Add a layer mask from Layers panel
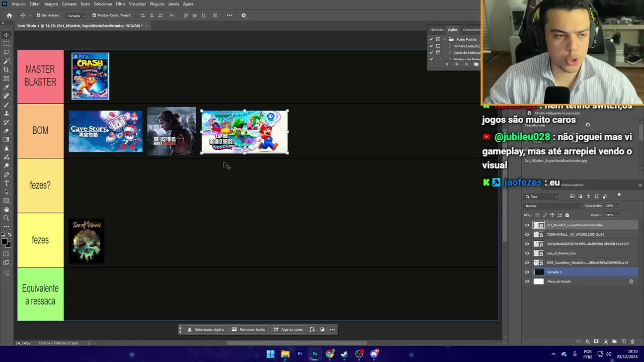This screenshot has height=362, width=644. [x=596, y=342]
